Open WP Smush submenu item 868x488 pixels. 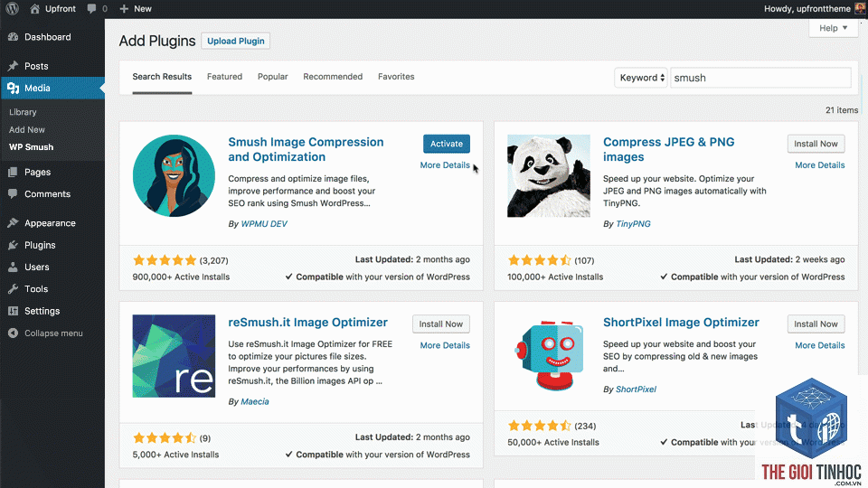[31, 147]
